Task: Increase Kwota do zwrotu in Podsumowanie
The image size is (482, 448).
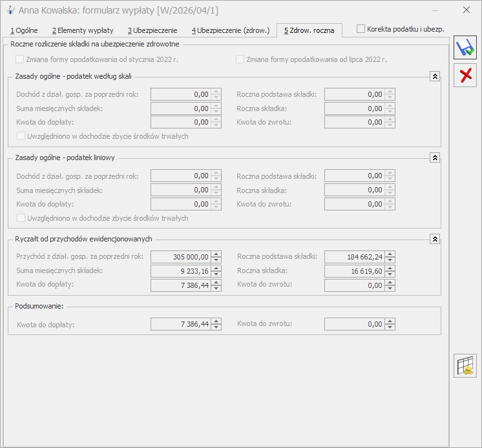Action: pos(390,321)
